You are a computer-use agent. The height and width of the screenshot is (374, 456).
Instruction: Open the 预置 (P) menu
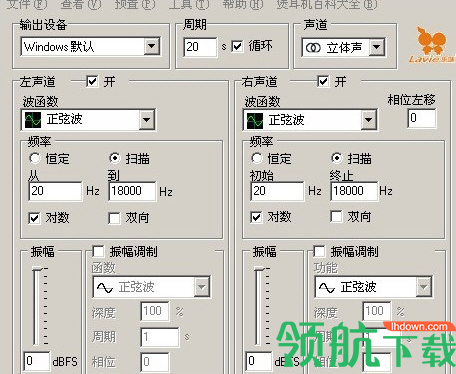pos(135,4)
